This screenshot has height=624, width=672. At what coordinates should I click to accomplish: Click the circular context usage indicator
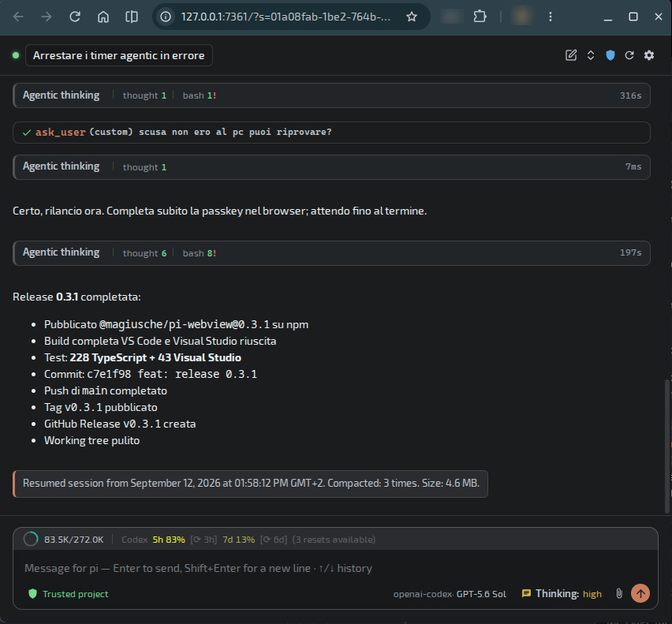point(31,539)
